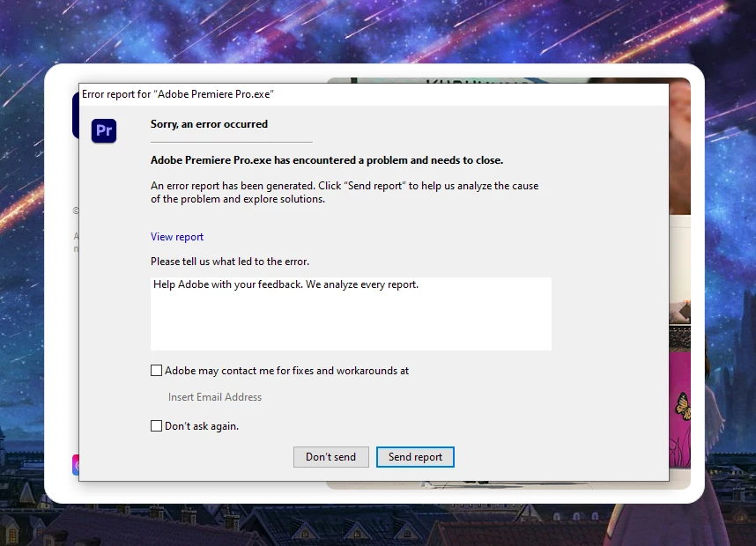Click the "Please tell us what led to the error." label
The height and width of the screenshot is (546, 756).
pos(229,262)
